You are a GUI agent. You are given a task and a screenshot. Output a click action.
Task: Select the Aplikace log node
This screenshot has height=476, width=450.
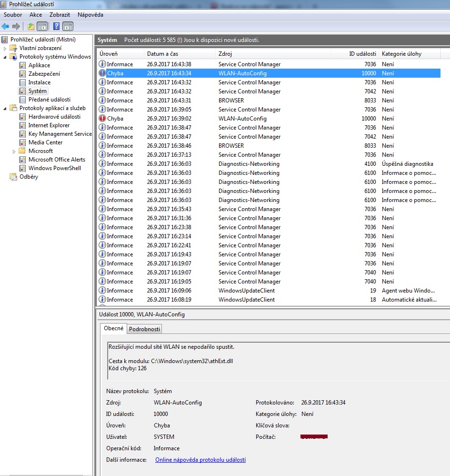pos(39,65)
